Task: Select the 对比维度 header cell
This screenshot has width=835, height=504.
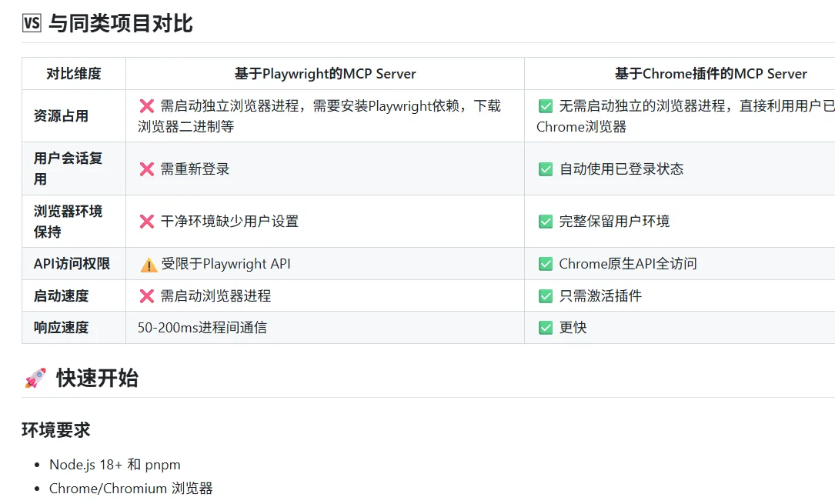Action: (73, 73)
